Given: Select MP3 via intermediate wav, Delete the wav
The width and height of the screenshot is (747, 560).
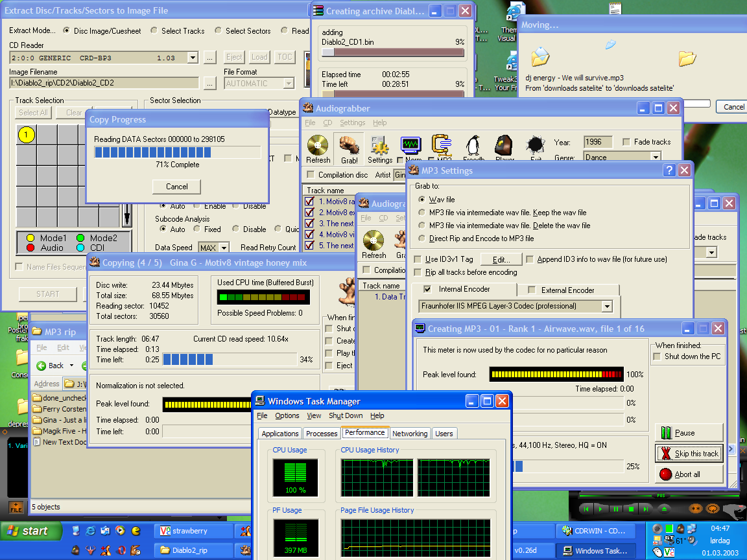Looking at the screenshot, I should (421, 226).
